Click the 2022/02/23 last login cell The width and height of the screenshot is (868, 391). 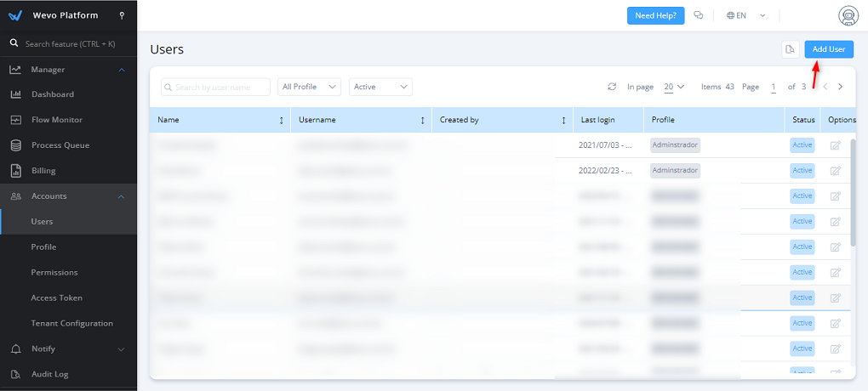point(605,171)
